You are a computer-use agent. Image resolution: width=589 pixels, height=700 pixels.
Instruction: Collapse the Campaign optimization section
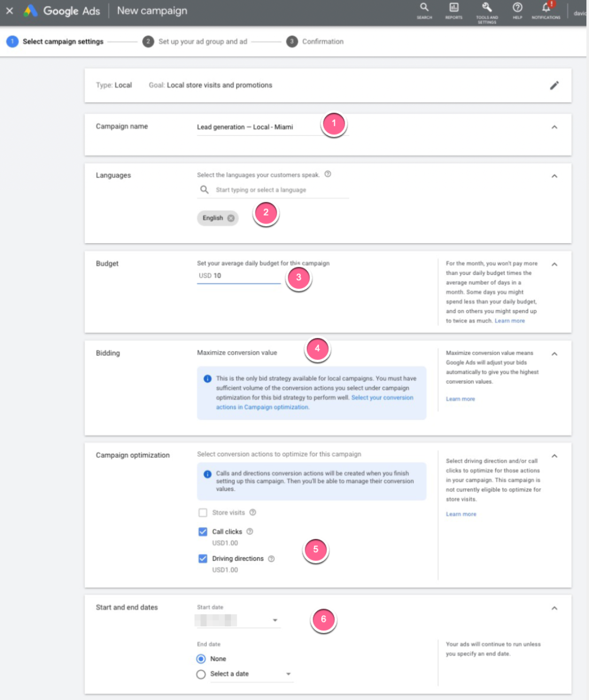coord(554,456)
